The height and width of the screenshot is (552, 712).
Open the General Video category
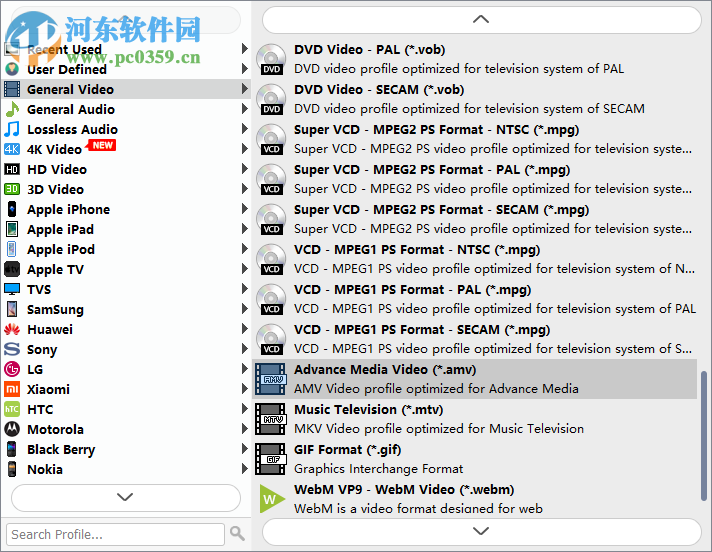tap(127, 89)
